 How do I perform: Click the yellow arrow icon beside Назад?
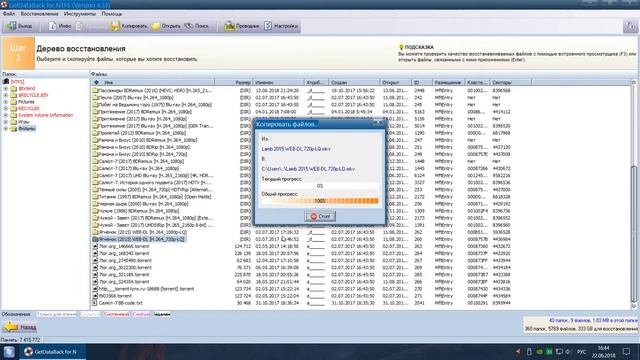11,327
